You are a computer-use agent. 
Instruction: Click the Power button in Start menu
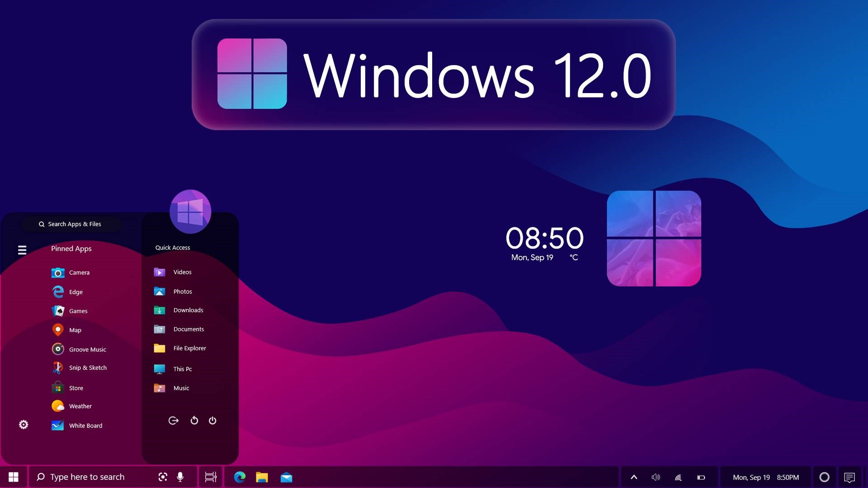[212, 421]
